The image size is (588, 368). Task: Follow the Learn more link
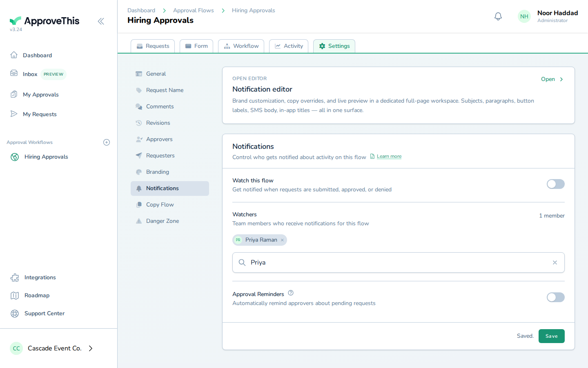pos(389,157)
